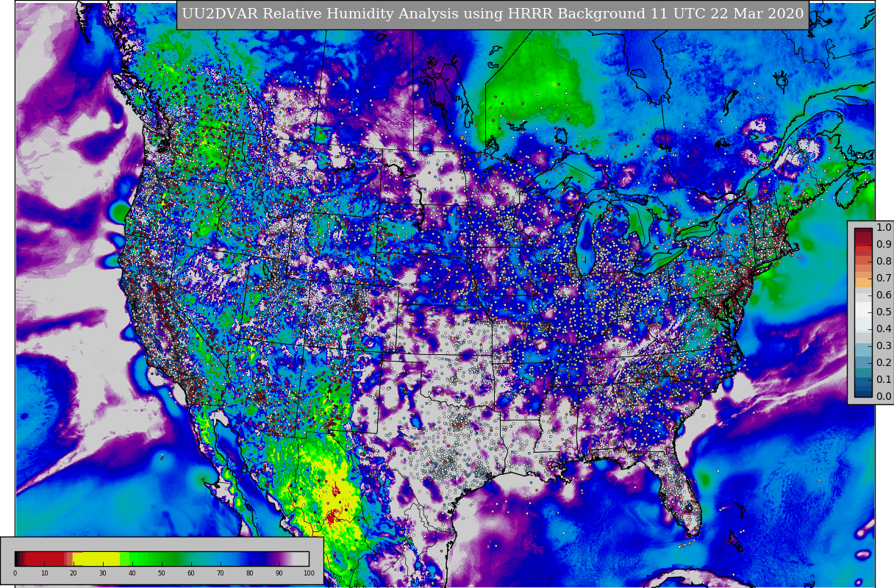894x588 pixels.
Task: Select the '0.5' label on the vertical legend
Action: click(884, 312)
